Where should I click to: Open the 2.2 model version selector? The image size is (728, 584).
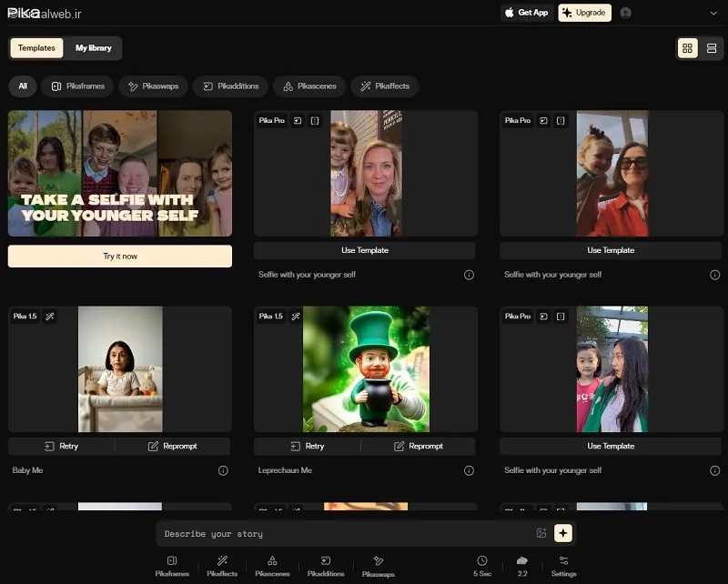click(522, 567)
